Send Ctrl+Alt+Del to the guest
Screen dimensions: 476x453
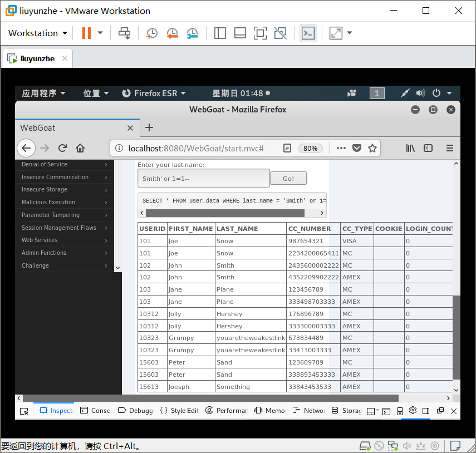(x=125, y=33)
